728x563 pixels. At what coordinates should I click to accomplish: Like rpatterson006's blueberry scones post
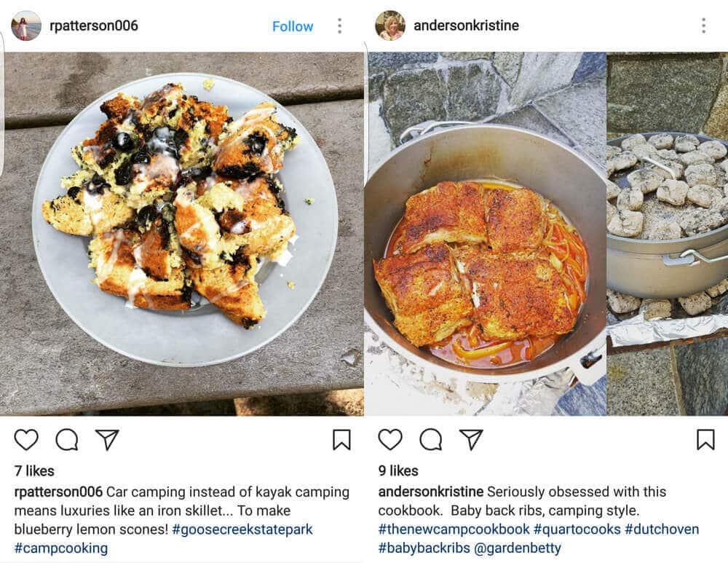[x=26, y=439]
